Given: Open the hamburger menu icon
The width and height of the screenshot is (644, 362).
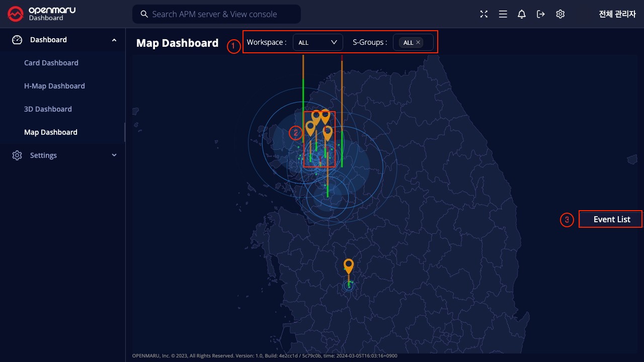Looking at the screenshot, I should coord(503,14).
